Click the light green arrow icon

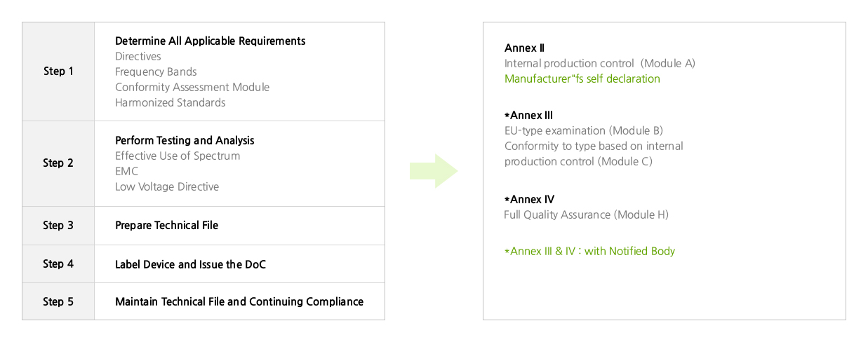click(x=434, y=171)
